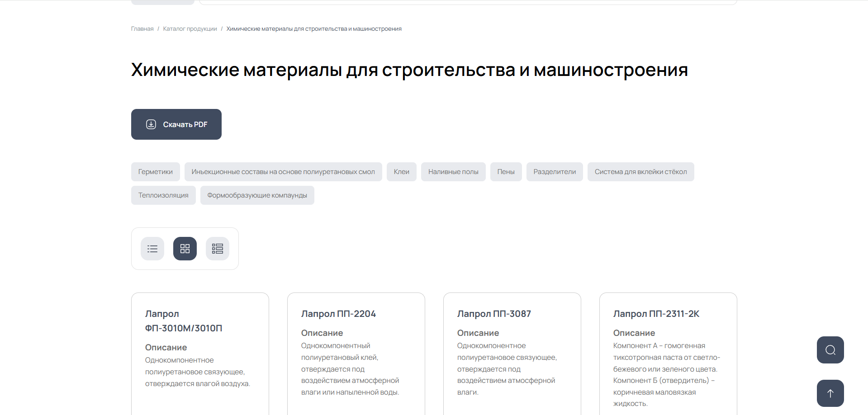Open the Лапрол ПП-2204 product title
The image size is (868, 415).
(338, 314)
